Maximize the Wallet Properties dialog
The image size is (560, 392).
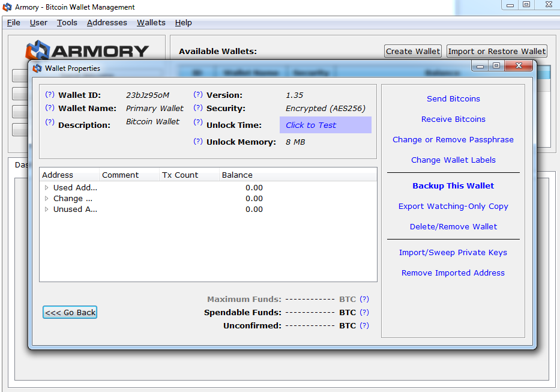[x=496, y=65]
